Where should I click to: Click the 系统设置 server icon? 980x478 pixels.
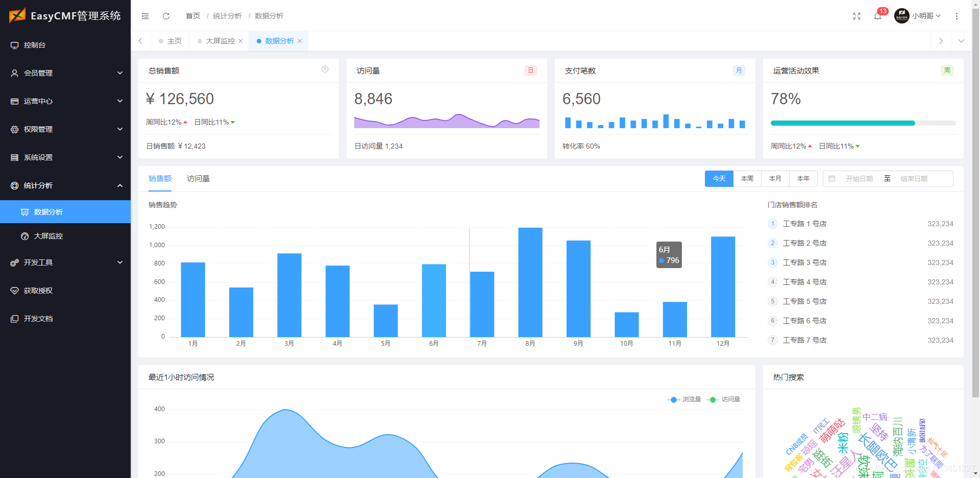(x=15, y=157)
